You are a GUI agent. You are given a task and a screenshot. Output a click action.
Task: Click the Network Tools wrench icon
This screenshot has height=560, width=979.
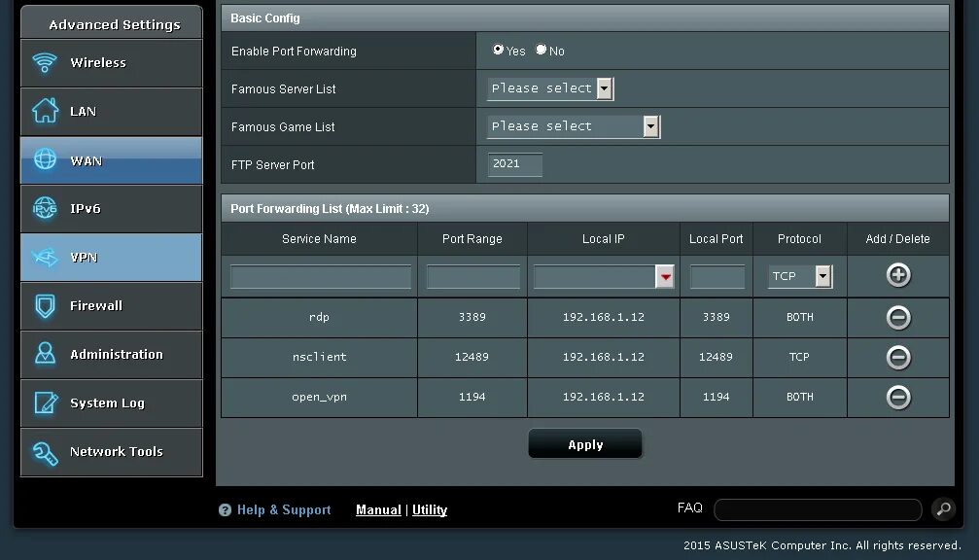[x=45, y=452]
